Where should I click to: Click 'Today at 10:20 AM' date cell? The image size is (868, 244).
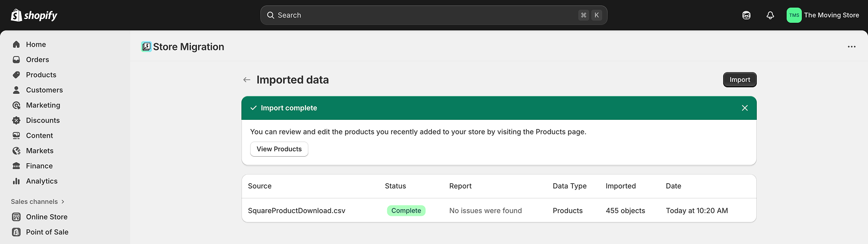click(697, 210)
